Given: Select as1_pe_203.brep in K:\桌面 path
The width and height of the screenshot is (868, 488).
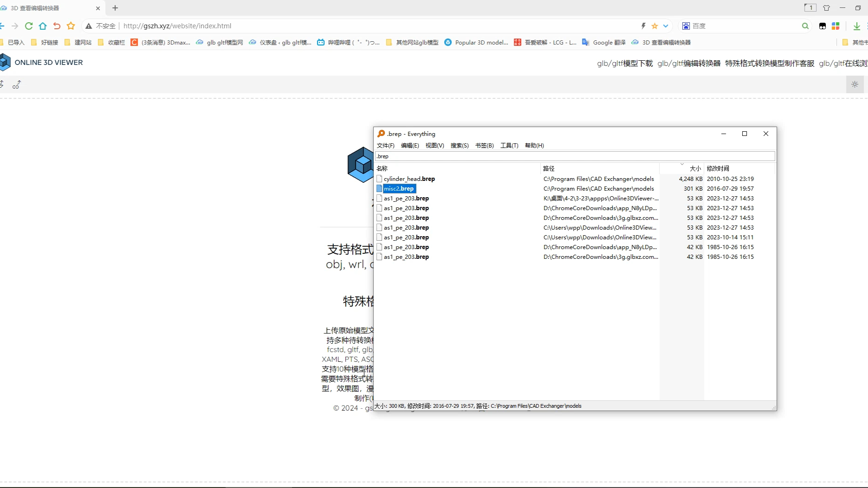Looking at the screenshot, I should [x=406, y=198].
